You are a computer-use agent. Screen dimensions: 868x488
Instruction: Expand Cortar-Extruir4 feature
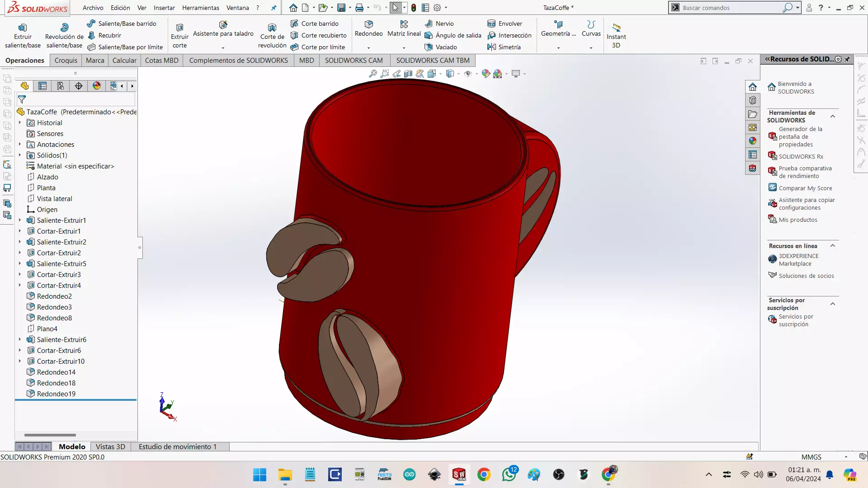(20, 285)
